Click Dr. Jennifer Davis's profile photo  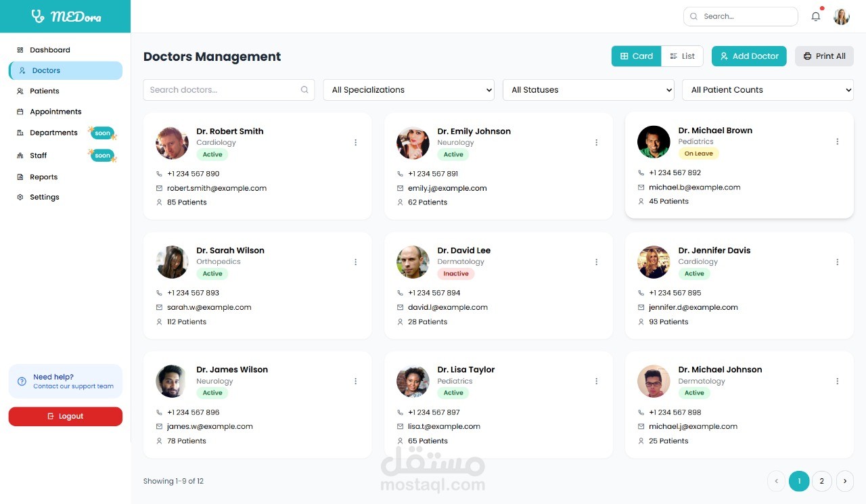tap(654, 262)
